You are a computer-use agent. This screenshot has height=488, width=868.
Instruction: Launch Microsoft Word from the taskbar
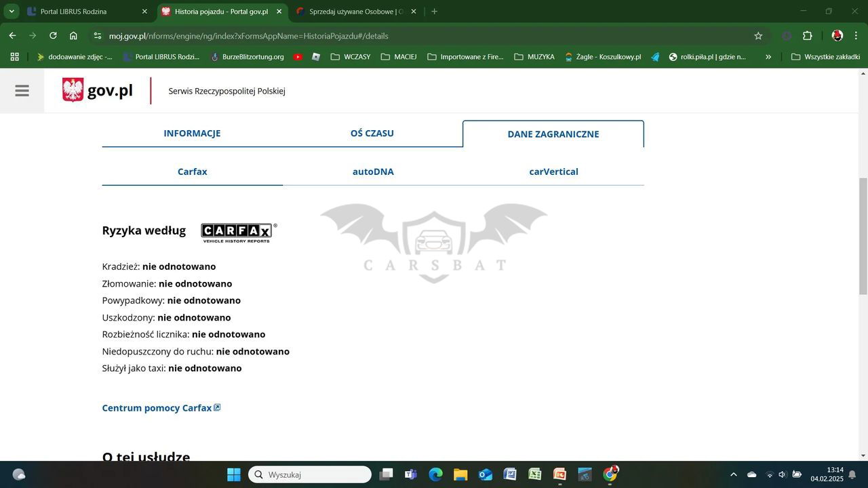pyautogui.click(x=510, y=474)
